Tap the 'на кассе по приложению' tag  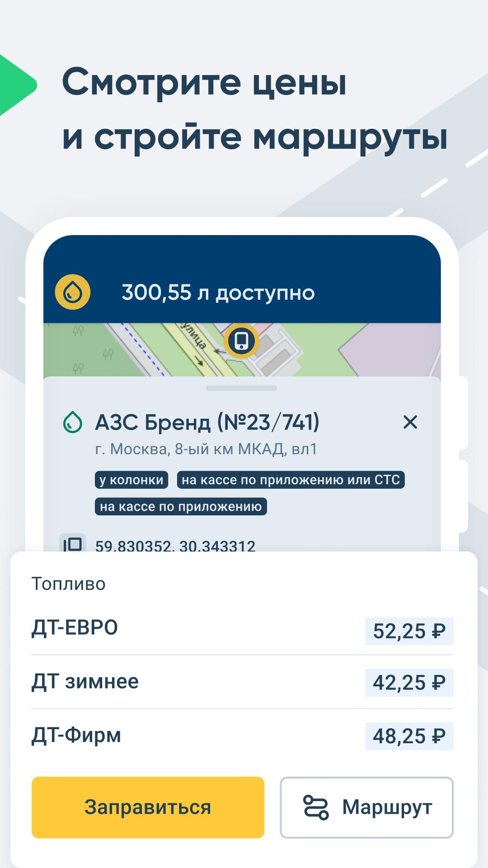[x=181, y=506]
